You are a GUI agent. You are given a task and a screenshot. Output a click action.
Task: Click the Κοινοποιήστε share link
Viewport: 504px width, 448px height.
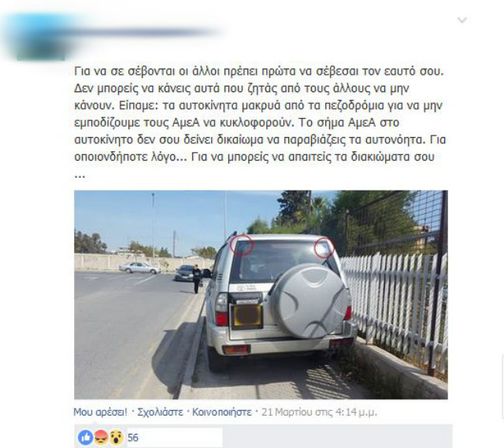pos(222,412)
